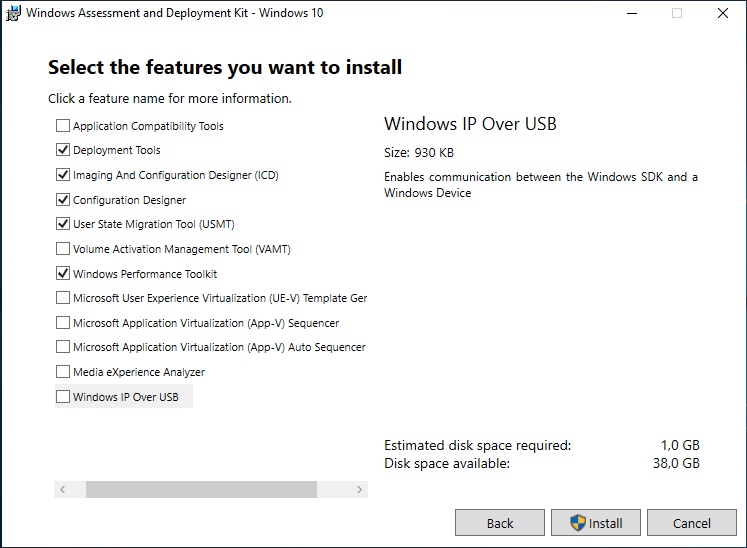Screen dimensions: 747x548
Task: Uncheck Windows Performance Toolkit
Action: pyautogui.click(x=63, y=274)
